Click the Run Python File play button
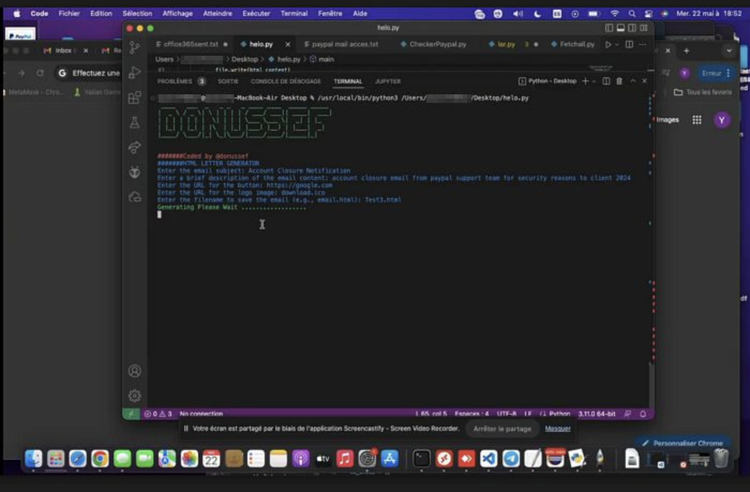The image size is (750, 492). [607, 44]
